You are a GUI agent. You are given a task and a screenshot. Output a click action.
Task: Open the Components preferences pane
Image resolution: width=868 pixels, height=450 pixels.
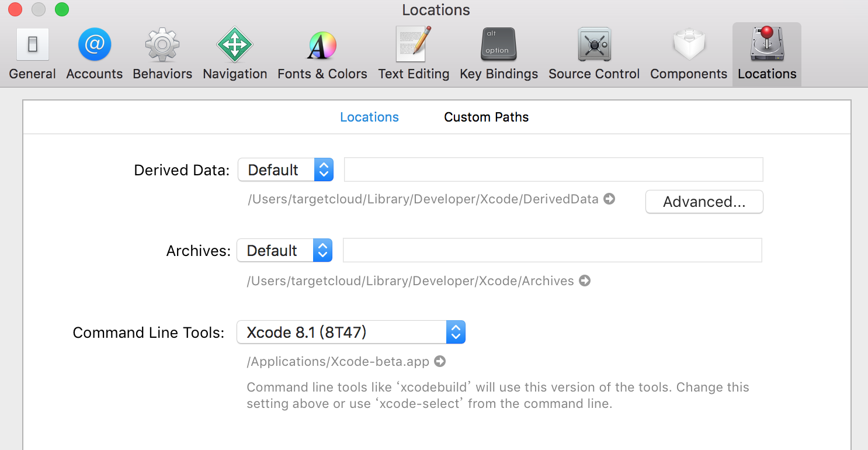689,54
